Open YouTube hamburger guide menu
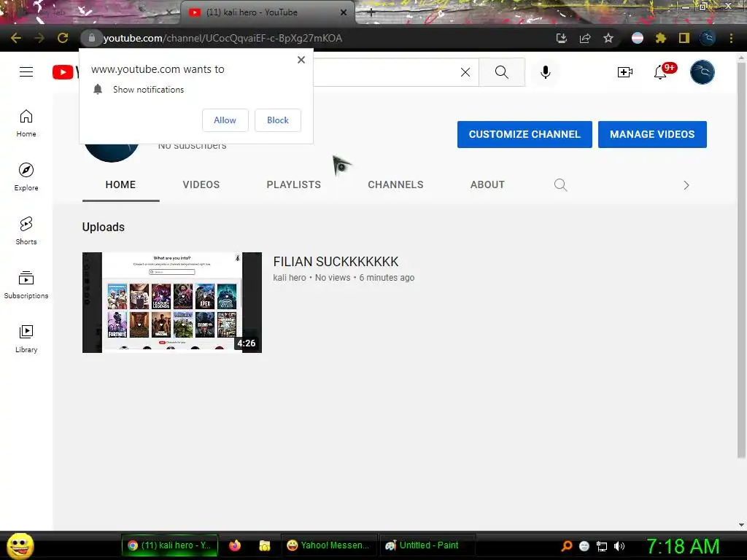This screenshot has height=560, width=747. click(26, 72)
